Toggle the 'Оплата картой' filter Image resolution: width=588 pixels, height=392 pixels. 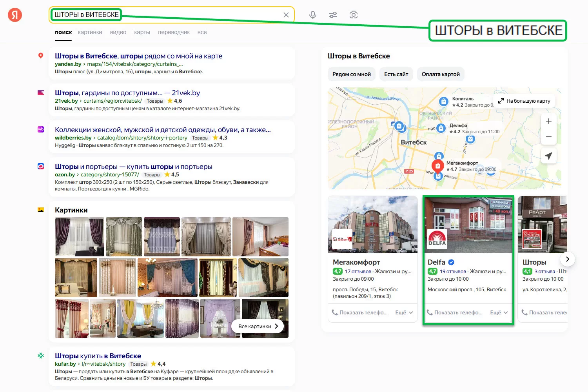pyautogui.click(x=440, y=74)
